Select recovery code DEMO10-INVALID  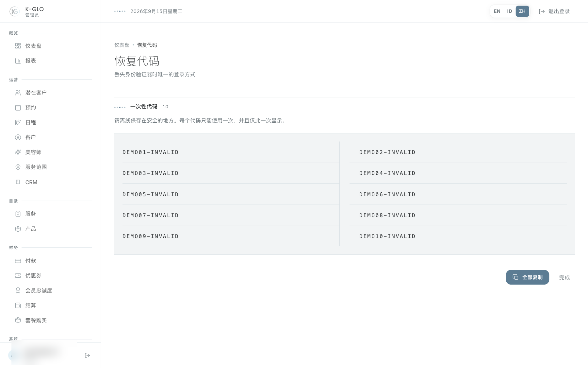coord(387,236)
